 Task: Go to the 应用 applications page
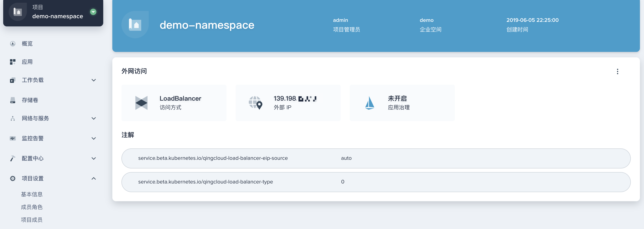27,62
